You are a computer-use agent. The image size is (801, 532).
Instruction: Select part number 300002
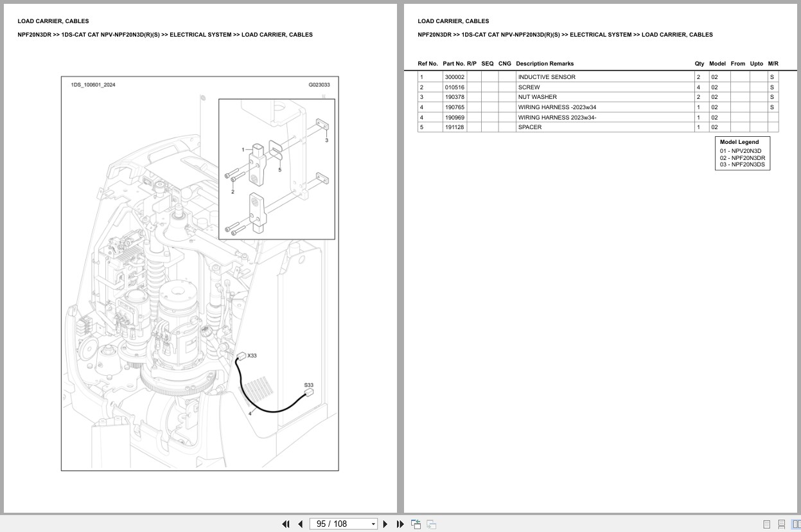[455, 77]
